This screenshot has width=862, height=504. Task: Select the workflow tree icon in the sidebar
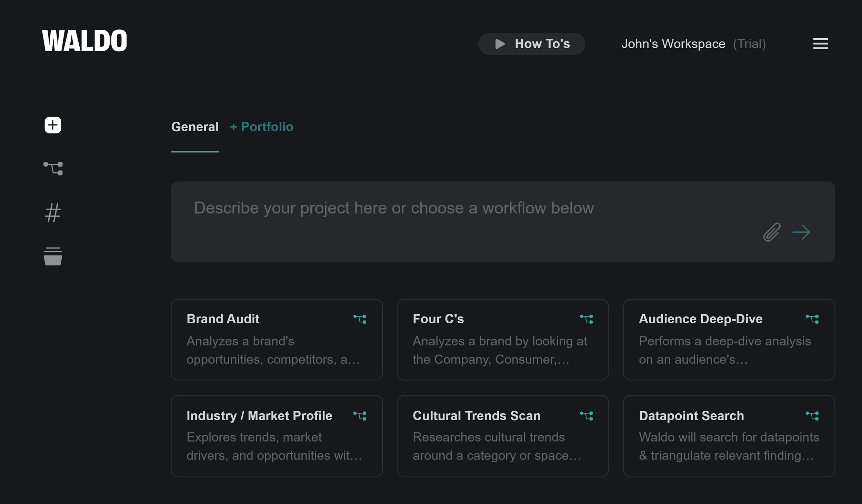pos(53,168)
